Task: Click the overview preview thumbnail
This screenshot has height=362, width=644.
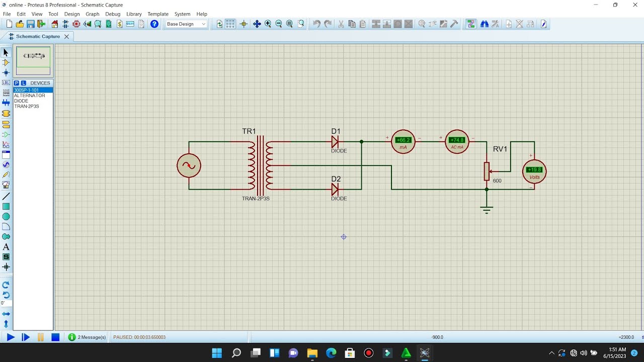Action: [x=33, y=61]
